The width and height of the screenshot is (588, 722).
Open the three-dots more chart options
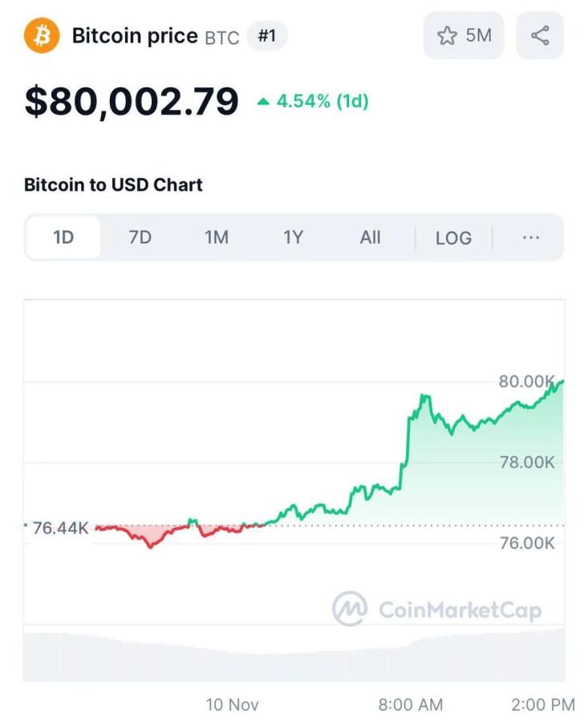(x=531, y=237)
